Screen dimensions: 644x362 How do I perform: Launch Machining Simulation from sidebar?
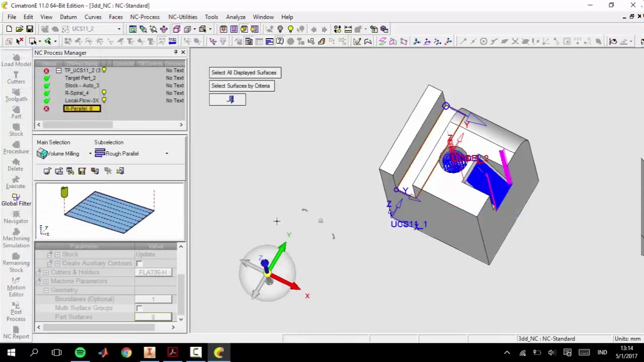pyautogui.click(x=16, y=238)
